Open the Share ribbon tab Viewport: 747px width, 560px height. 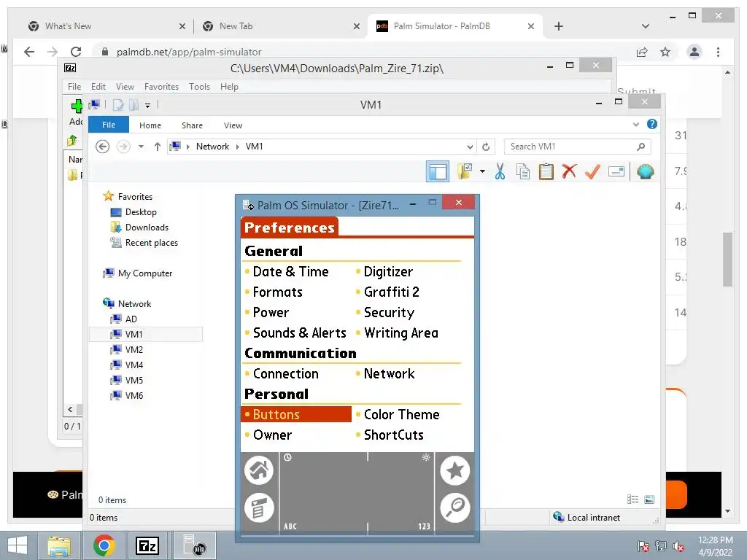click(x=192, y=125)
